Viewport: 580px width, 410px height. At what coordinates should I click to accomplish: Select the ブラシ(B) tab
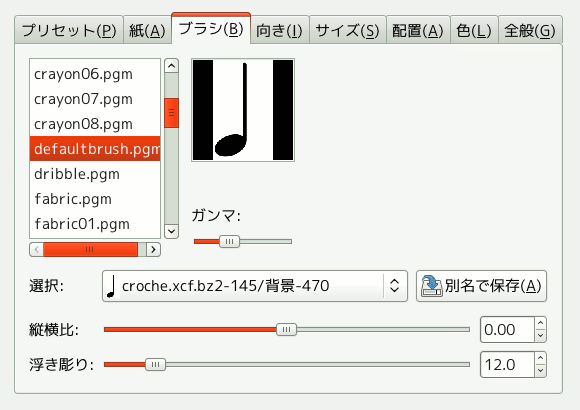(x=211, y=28)
